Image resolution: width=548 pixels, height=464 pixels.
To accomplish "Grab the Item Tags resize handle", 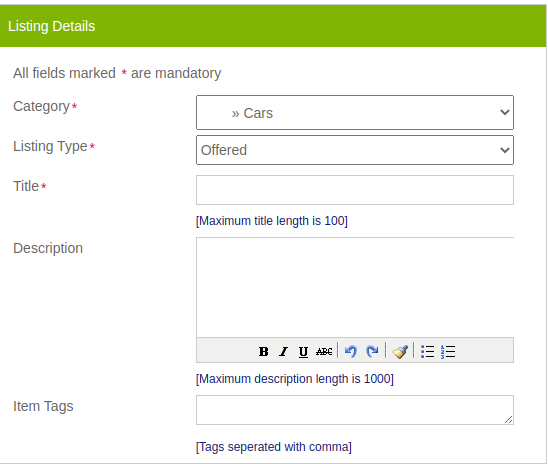I will click(509, 420).
